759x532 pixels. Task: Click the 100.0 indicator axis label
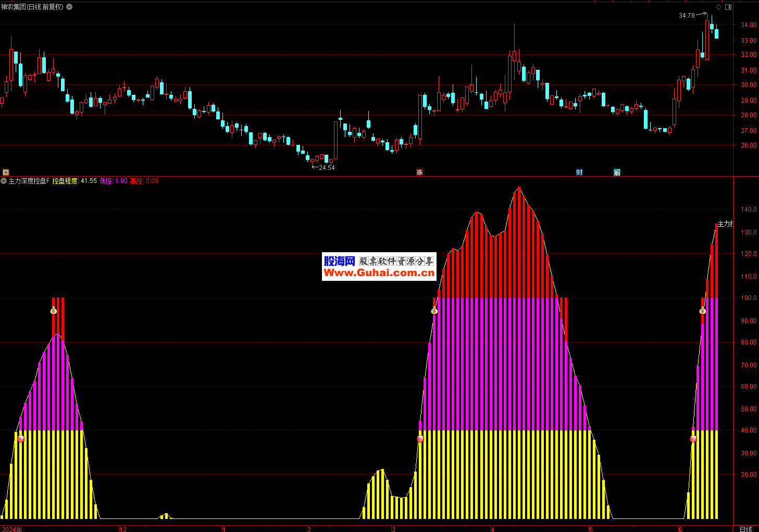(749, 298)
